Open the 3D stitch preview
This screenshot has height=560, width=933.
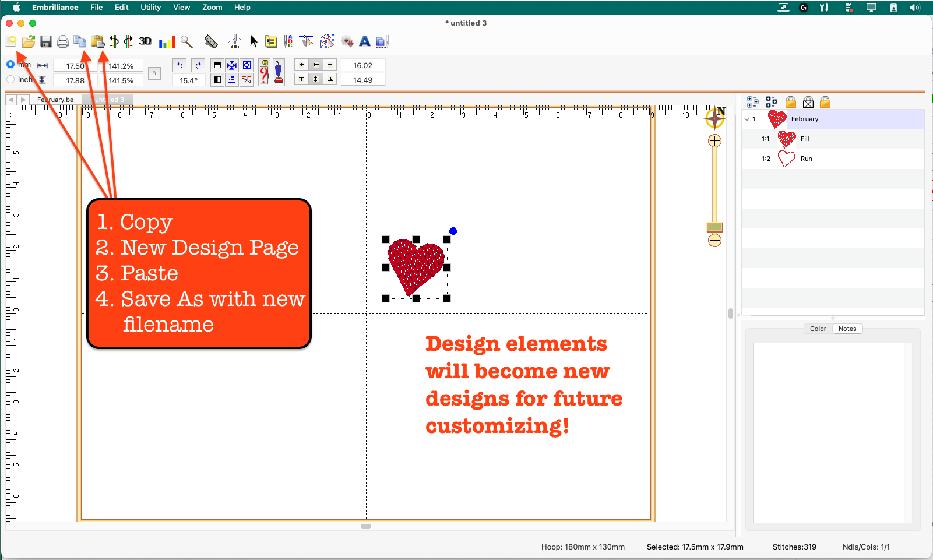pyautogui.click(x=145, y=41)
